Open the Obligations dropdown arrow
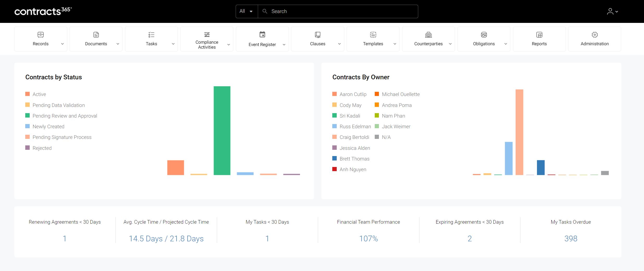 506,44
